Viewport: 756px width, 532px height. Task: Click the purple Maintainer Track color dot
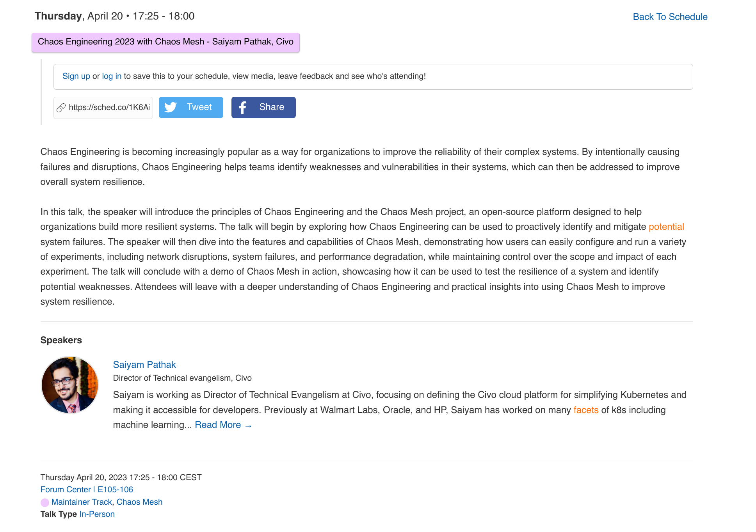pos(45,502)
